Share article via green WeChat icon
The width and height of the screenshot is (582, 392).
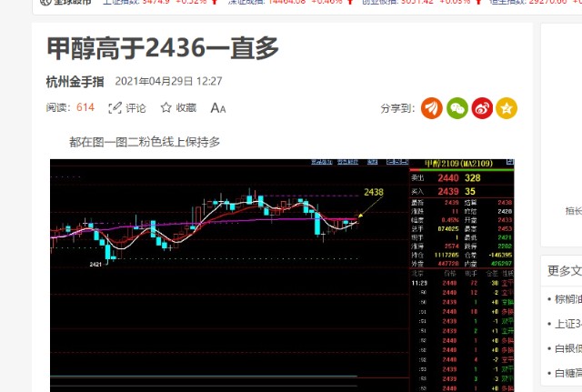point(457,108)
